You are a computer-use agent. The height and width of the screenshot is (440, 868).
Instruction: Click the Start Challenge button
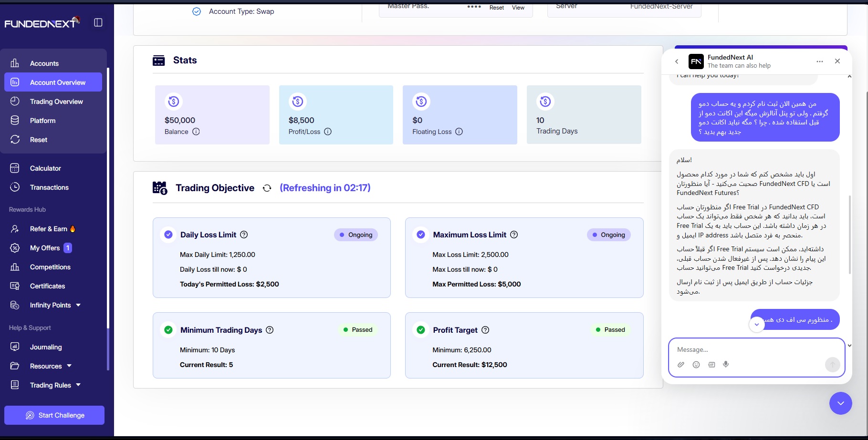coord(54,415)
